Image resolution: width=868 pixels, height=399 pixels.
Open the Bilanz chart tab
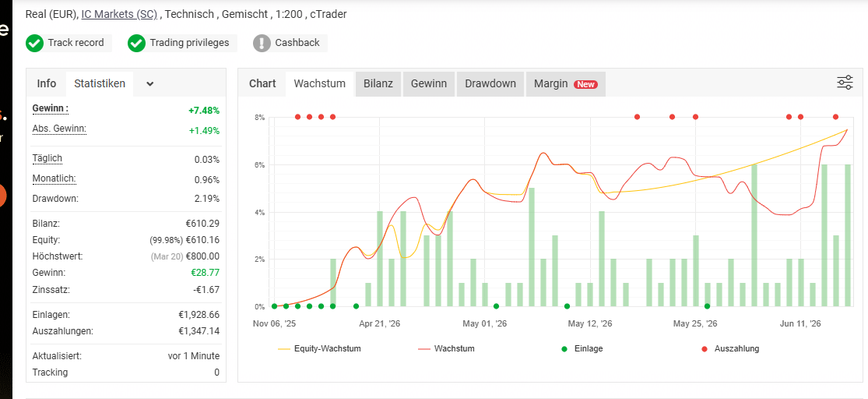click(x=378, y=83)
